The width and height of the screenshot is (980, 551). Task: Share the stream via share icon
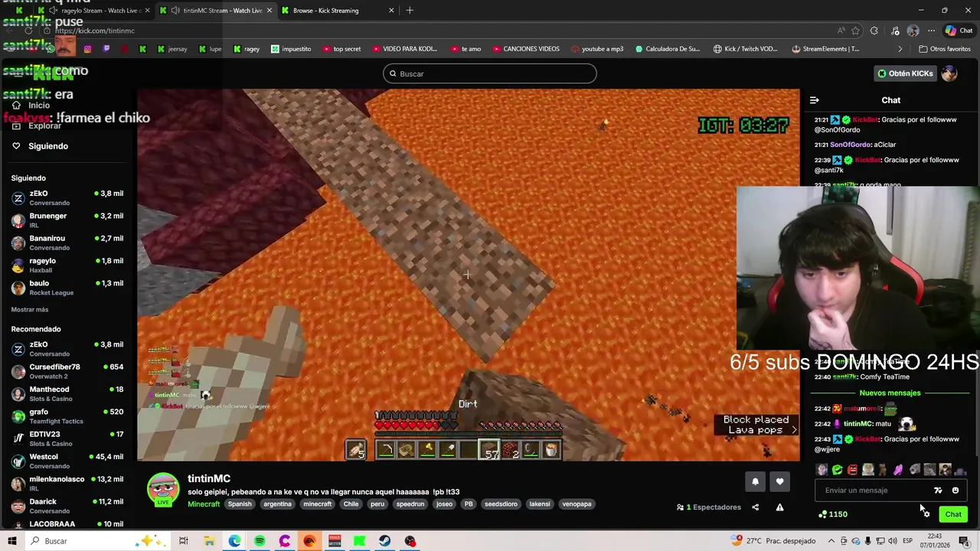pos(755,507)
